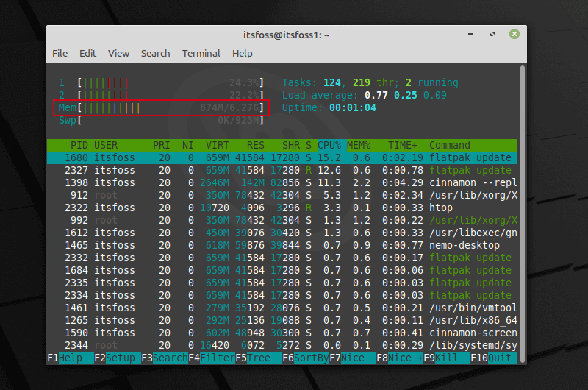Click the F10 Quit function button
This screenshot has height=390, width=588.
(x=494, y=358)
